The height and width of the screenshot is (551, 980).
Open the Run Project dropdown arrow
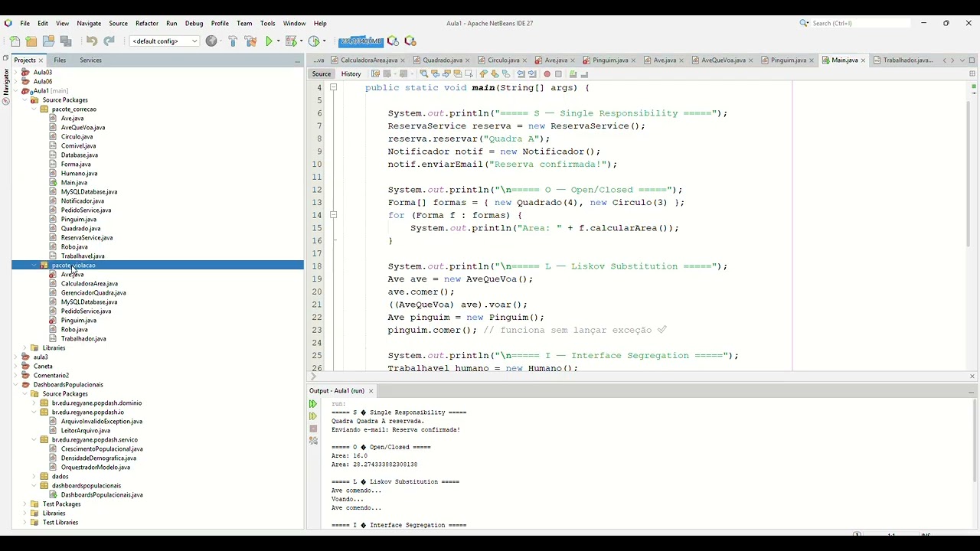click(x=279, y=41)
